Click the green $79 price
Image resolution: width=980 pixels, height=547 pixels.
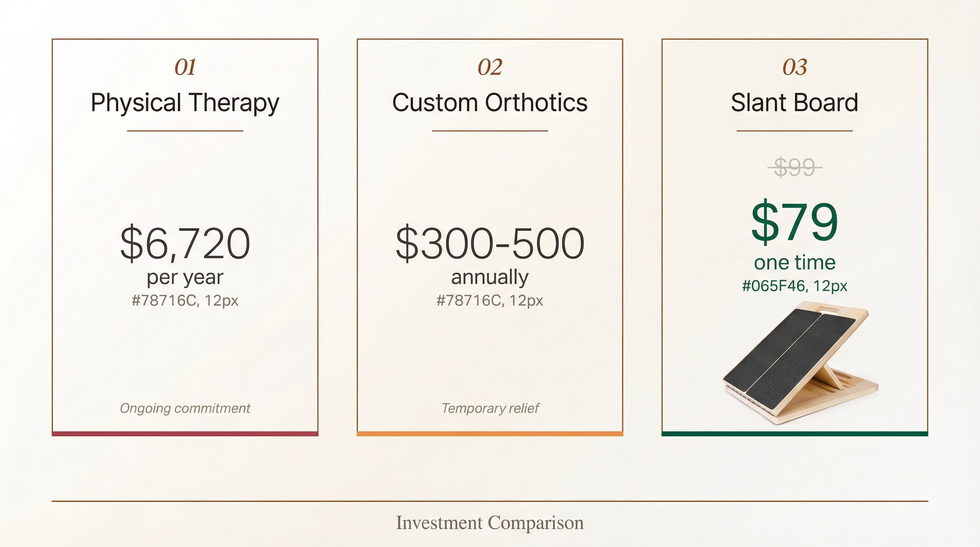[x=794, y=222]
